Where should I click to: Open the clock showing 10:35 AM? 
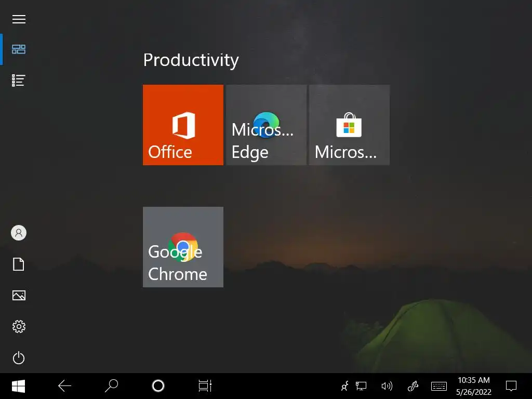pos(474,386)
